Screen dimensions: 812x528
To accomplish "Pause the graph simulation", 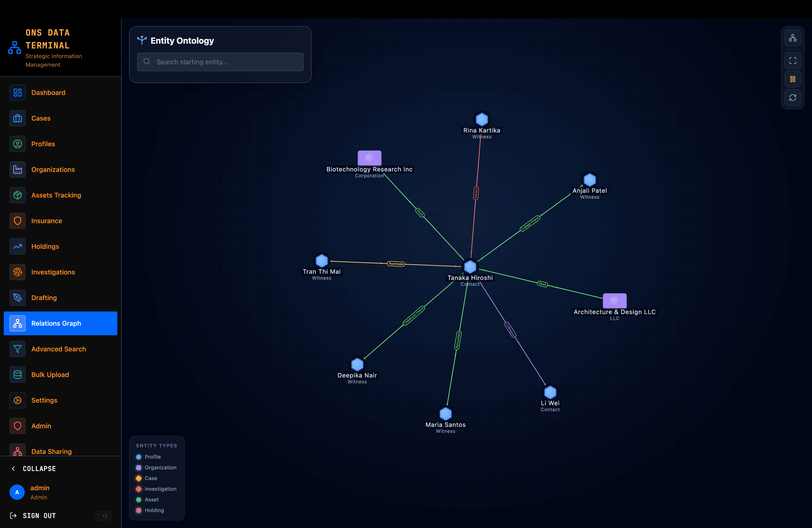I will coord(793,79).
